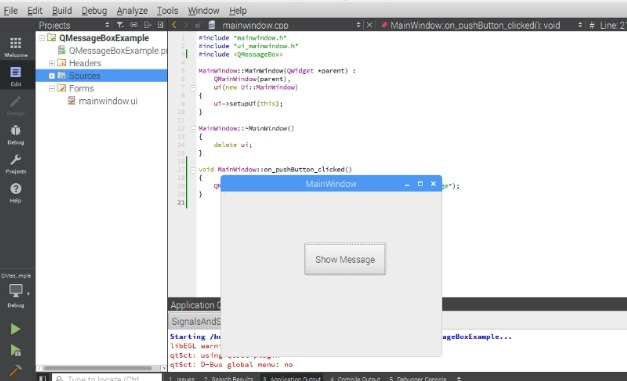The height and width of the screenshot is (381, 627).
Task: Toggle synchronize with editor link icon
Action: [134, 25]
